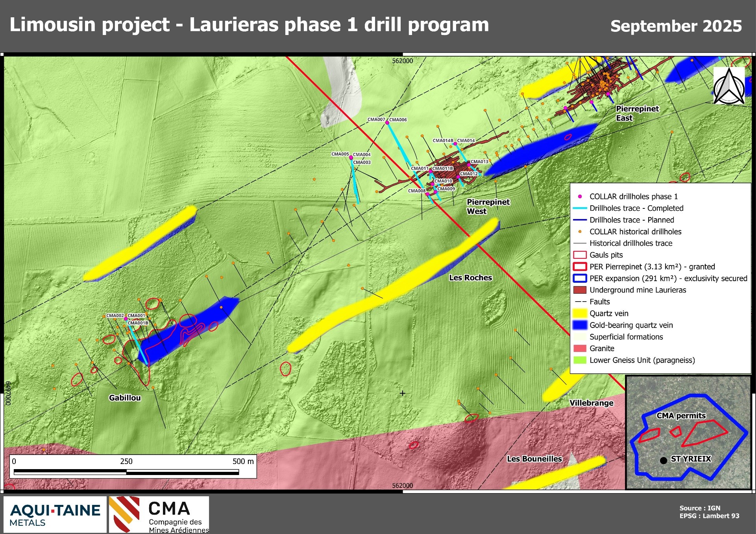Viewport: 756px width, 534px height.
Task: Click the September 2025 date heading
Action: pos(676,26)
